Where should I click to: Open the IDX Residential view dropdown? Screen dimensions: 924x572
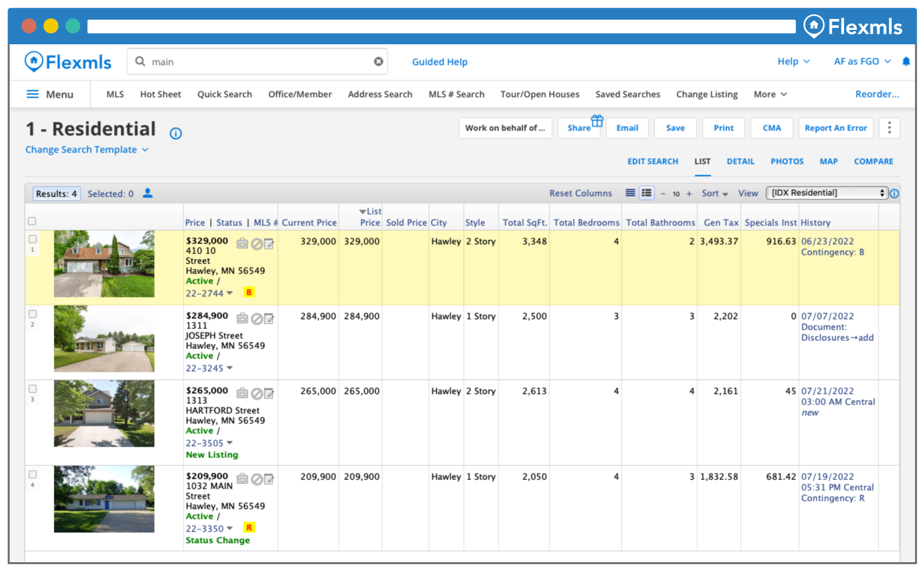pos(827,193)
